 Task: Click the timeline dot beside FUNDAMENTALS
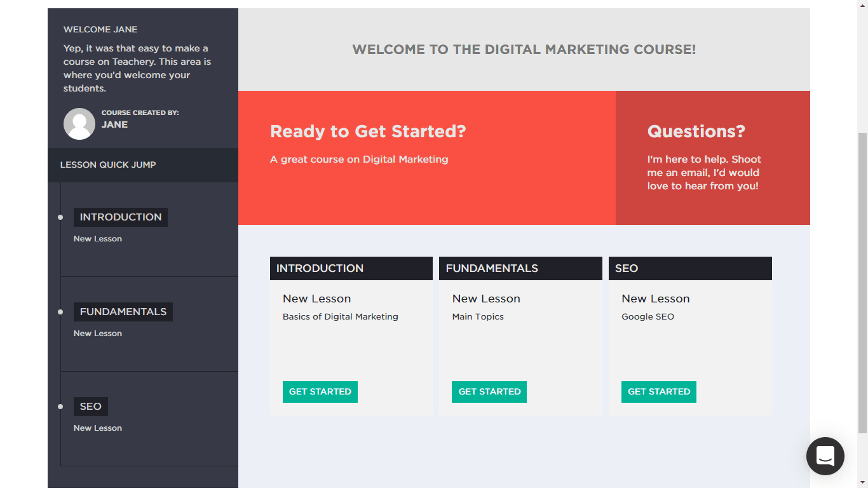(x=60, y=312)
